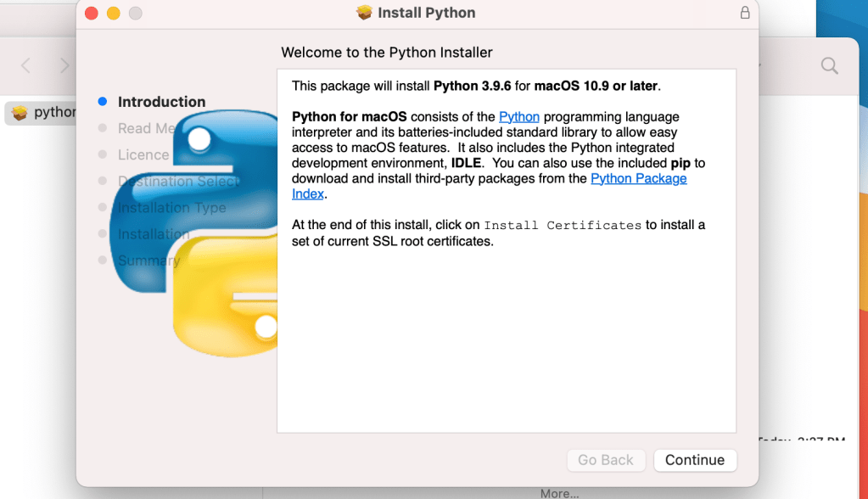This screenshot has width=868, height=499.
Task: Close the installer with the red button
Action: click(92, 13)
